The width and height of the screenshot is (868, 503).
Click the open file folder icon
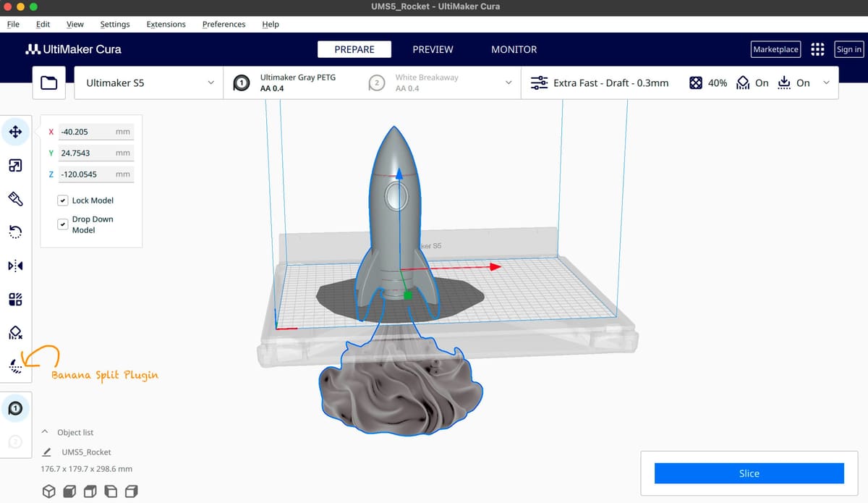pos(49,83)
